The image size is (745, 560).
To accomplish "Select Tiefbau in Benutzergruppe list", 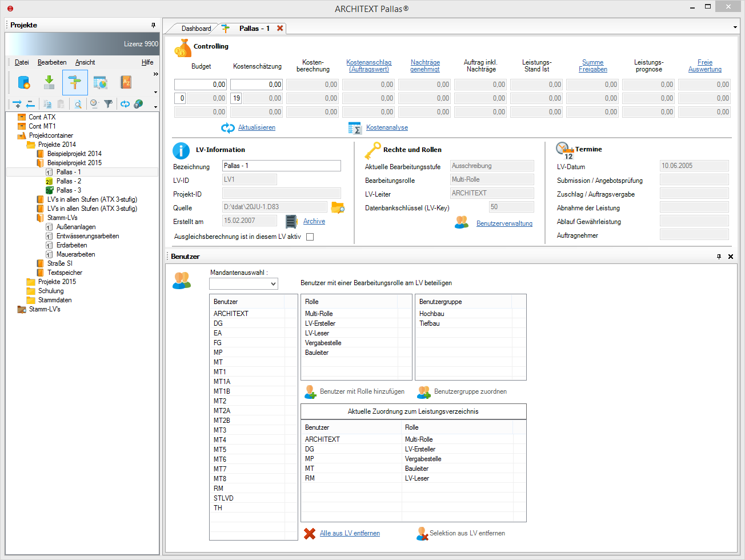I will click(x=430, y=323).
